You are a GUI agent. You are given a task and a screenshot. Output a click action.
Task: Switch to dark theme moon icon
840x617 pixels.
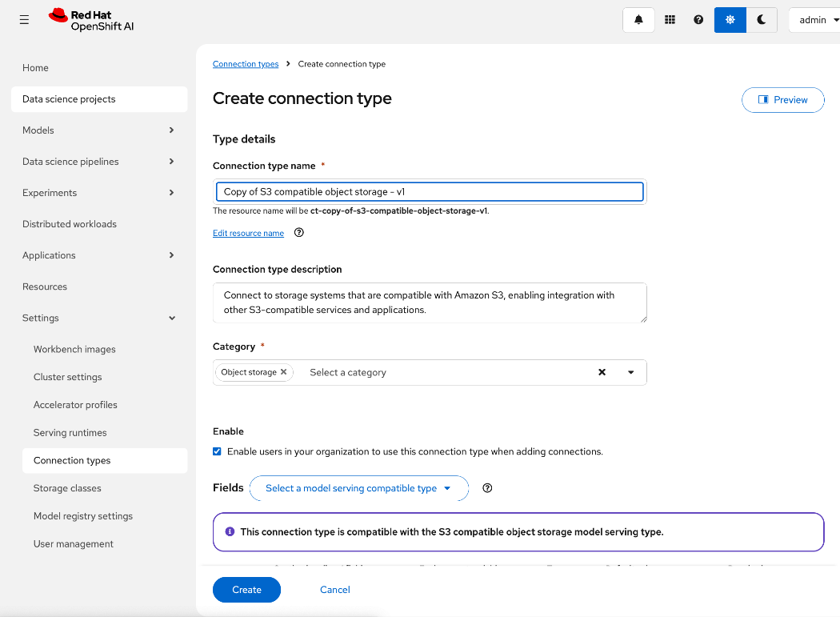click(x=762, y=20)
